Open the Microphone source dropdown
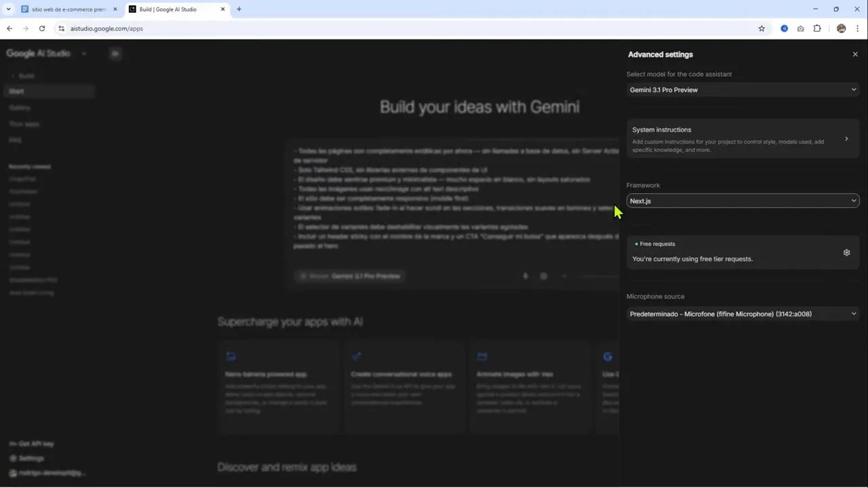 742,314
